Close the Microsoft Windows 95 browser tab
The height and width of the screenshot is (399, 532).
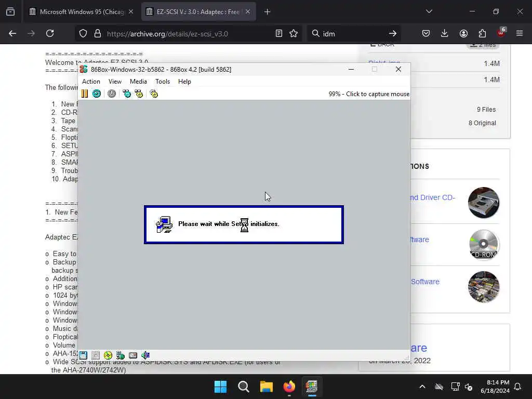click(x=131, y=12)
